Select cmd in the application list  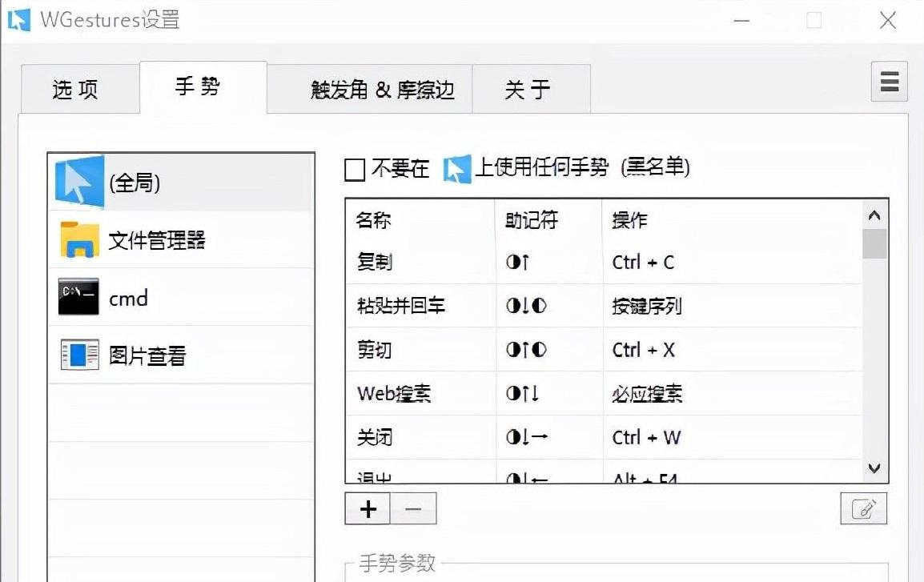pos(181,297)
